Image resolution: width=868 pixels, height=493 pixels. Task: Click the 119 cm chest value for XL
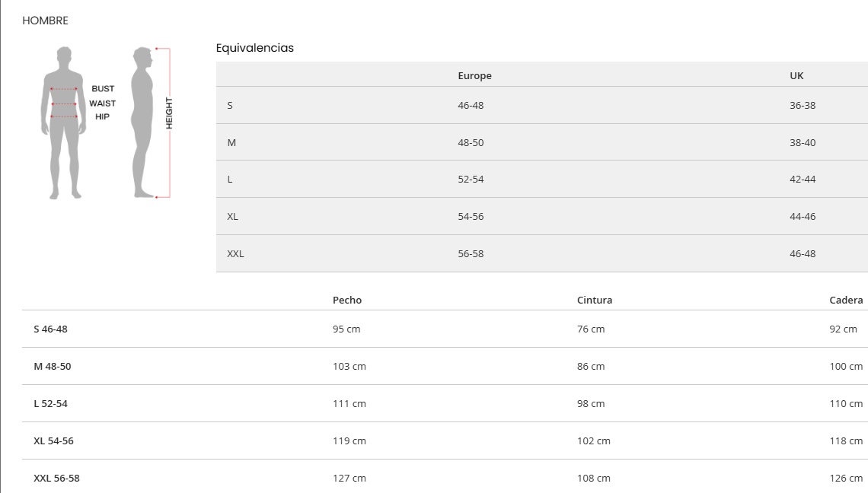click(349, 441)
